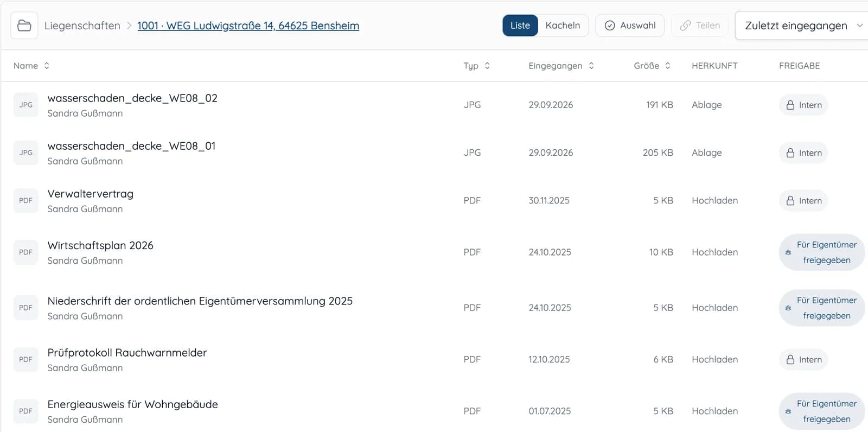Open file wasserschaden_decke_WE08_02
The image size is (868, 432).
pos(132,98)
